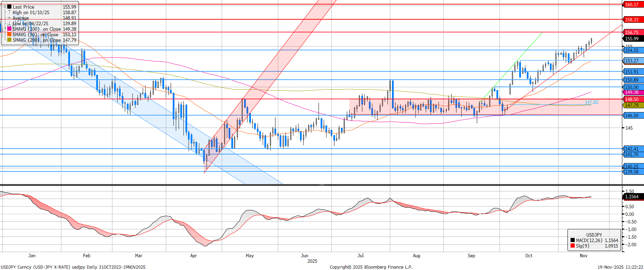Viewport: 644px width, 270px height.
Task: Click the 139.58 blue support level tag
Action: (x=633, y=172)
